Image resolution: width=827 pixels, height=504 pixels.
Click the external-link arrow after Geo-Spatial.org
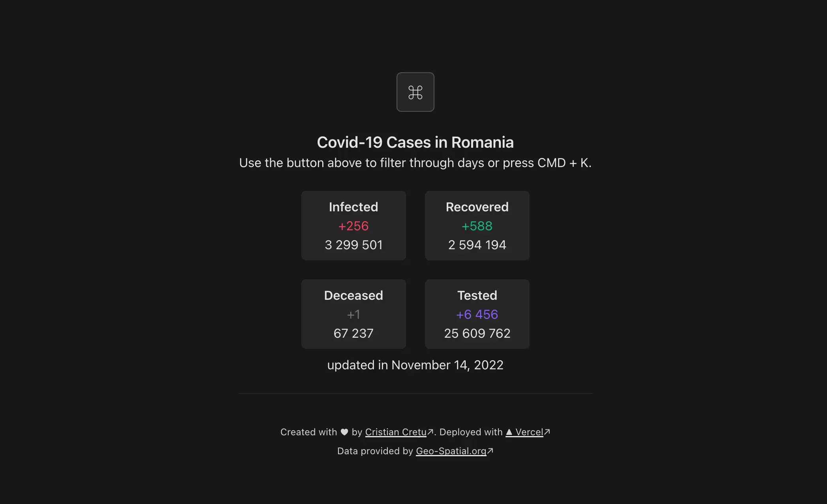[490, 451]
